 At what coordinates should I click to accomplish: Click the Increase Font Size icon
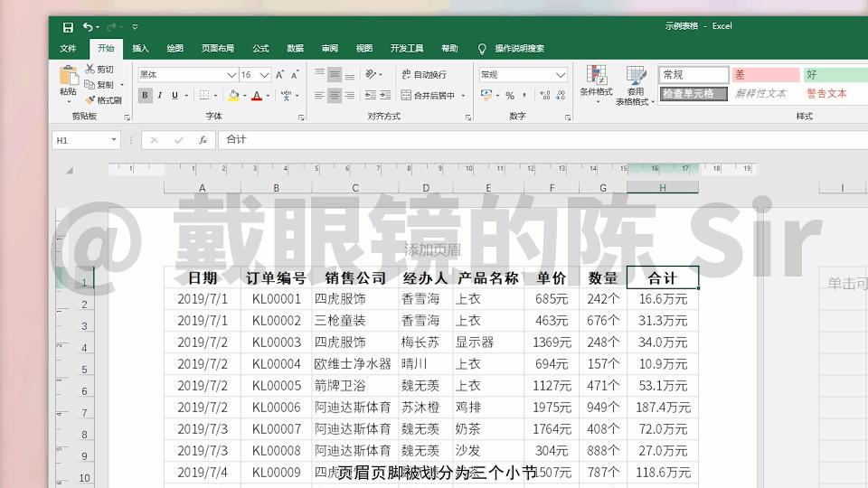click(x=280, y=75)
